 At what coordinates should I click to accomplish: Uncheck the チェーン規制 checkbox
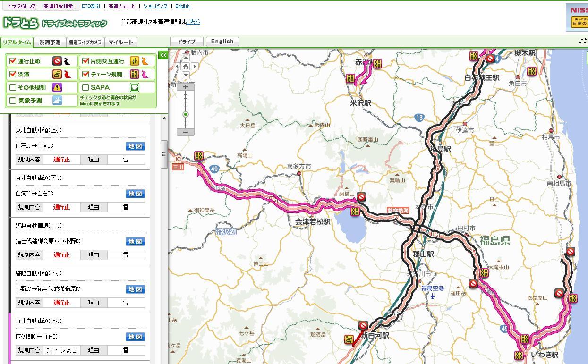(x=85, y=74)
